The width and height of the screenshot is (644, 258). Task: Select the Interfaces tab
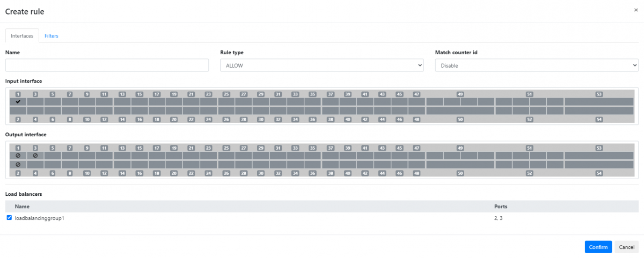click(22, 36)
